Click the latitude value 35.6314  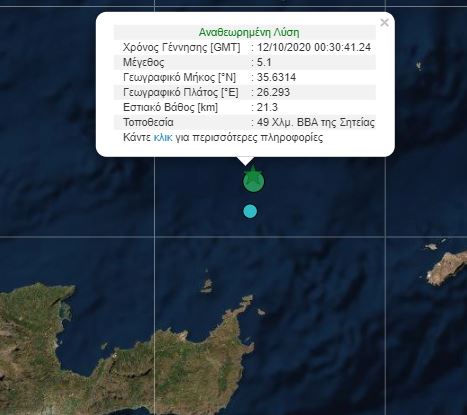(276, 77)
